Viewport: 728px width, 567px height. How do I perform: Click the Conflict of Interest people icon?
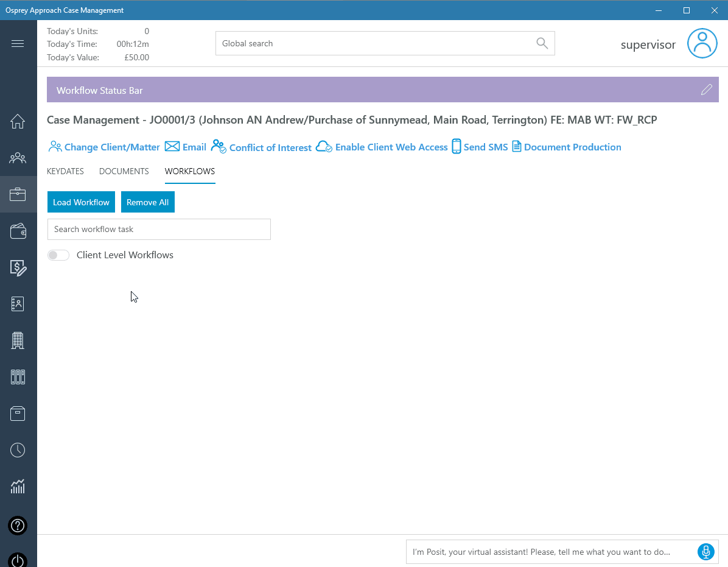[218, 146]
